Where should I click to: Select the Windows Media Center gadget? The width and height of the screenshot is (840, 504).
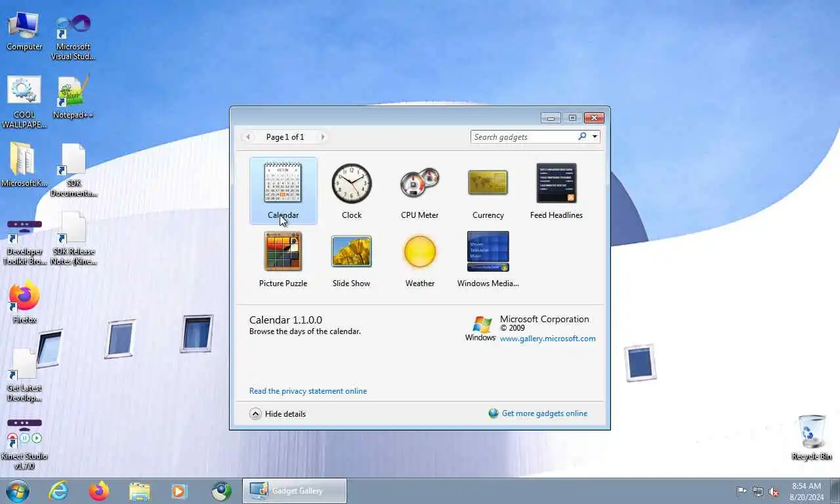pyautogui.click(x=488, y=259)
